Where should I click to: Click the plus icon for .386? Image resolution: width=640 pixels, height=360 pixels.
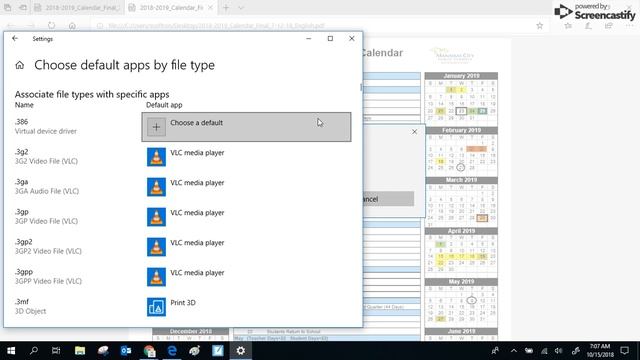156,127
